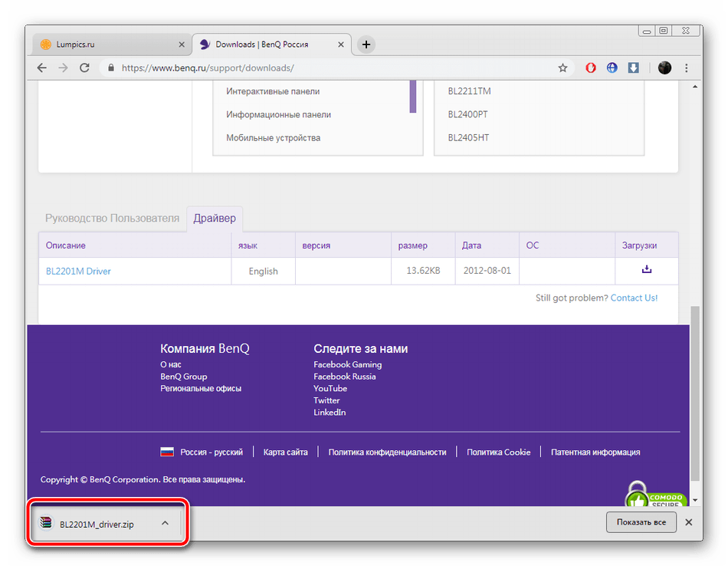The width and height of the screenshot is (728, 566).
Task: Close the downloads bar
Action: coord(688,522)
